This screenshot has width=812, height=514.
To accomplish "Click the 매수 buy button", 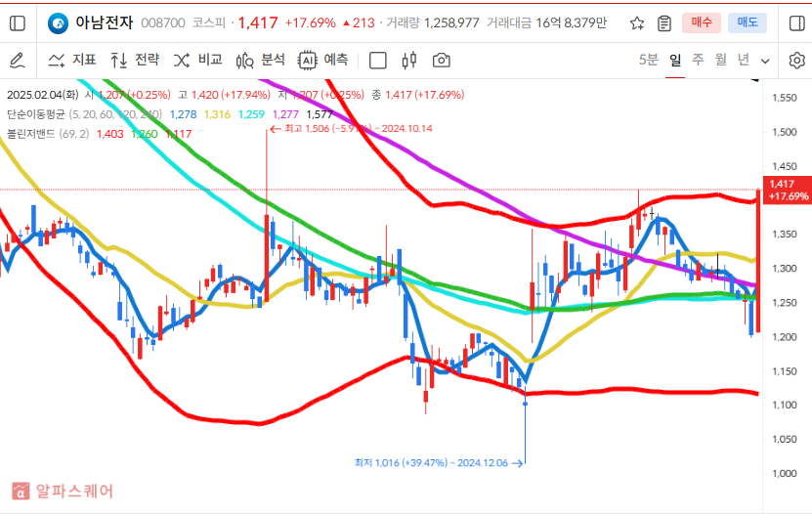I will click(702, 22).
